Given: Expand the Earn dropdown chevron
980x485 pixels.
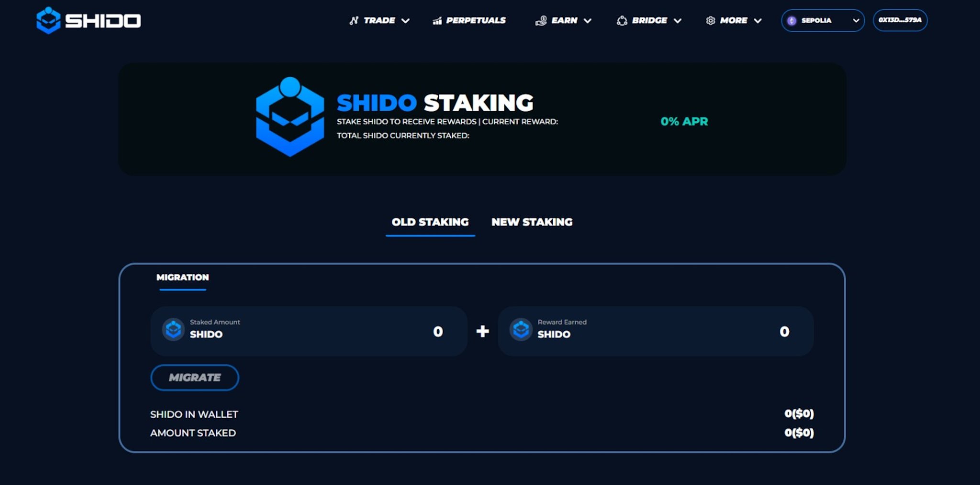Looking at the screenshot, I should pos(588,21).
